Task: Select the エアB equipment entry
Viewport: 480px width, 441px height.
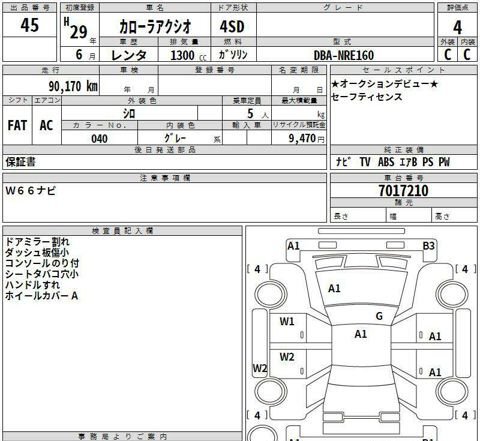Action: [x=408, y=162]
